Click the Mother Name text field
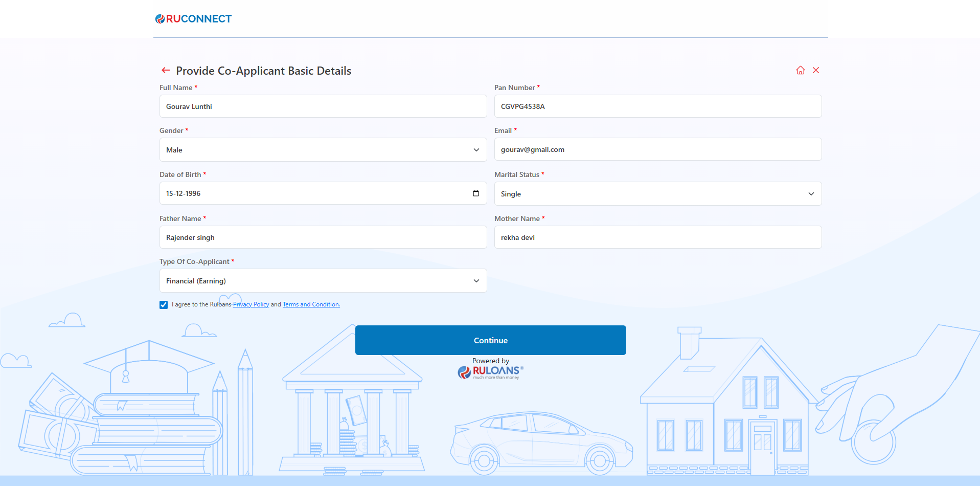The image size is (980, 486). (657, 237)
